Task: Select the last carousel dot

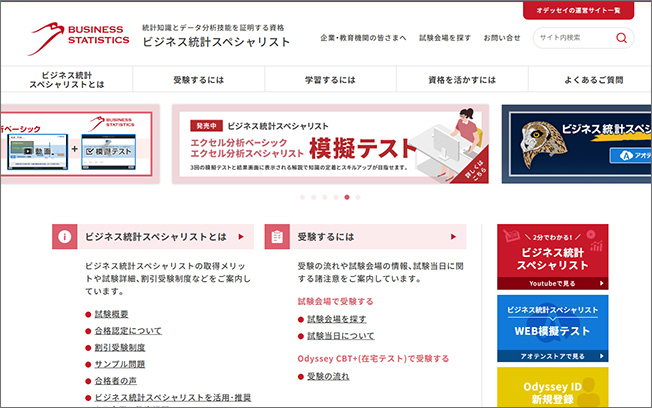Action: point(358,197)
